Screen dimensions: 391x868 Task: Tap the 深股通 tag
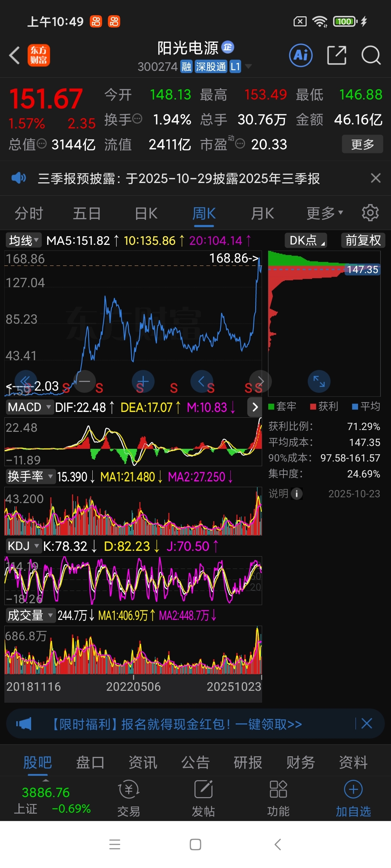coord(211,67)
